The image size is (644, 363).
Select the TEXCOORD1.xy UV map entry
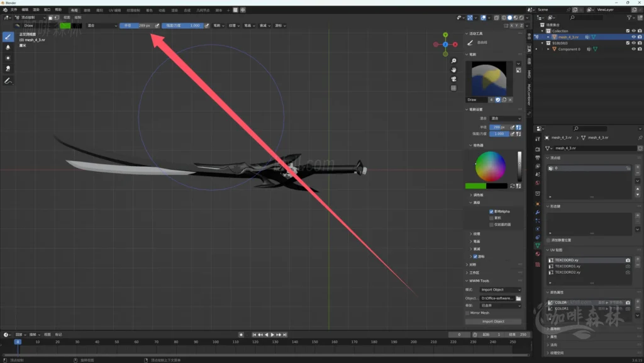pyautogui.click(x=568, y=266)
